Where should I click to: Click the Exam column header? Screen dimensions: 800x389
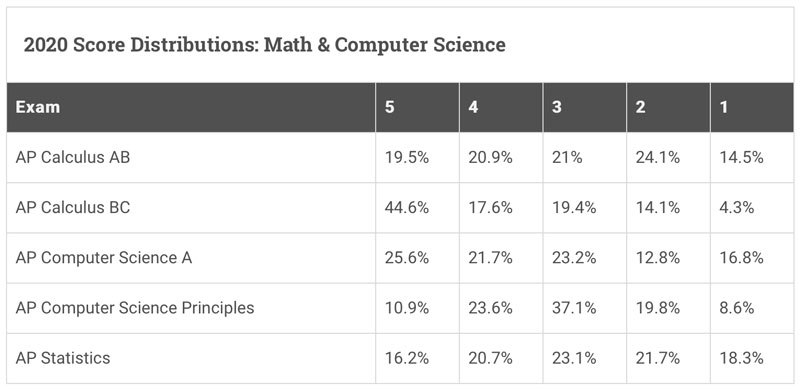point(191,107)
